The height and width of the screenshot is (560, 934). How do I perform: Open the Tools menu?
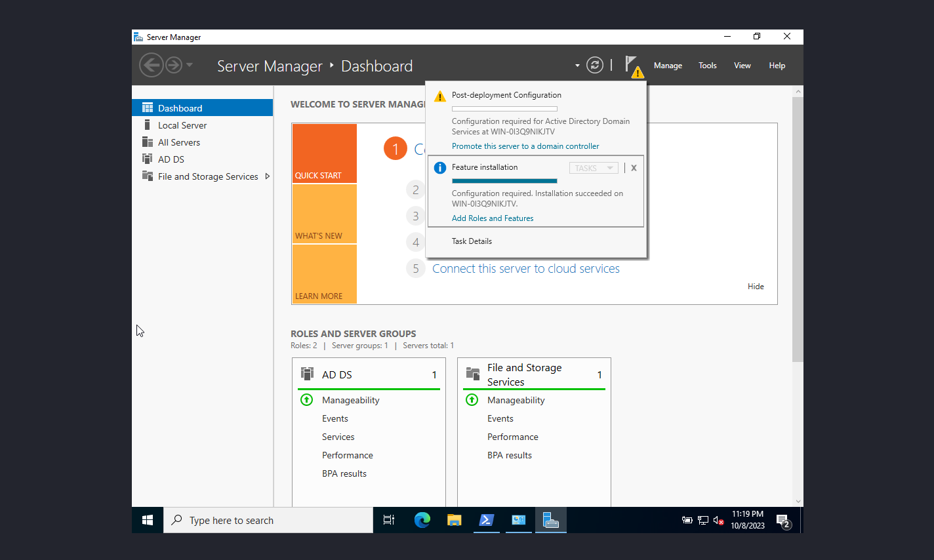(x=708, y=66)
